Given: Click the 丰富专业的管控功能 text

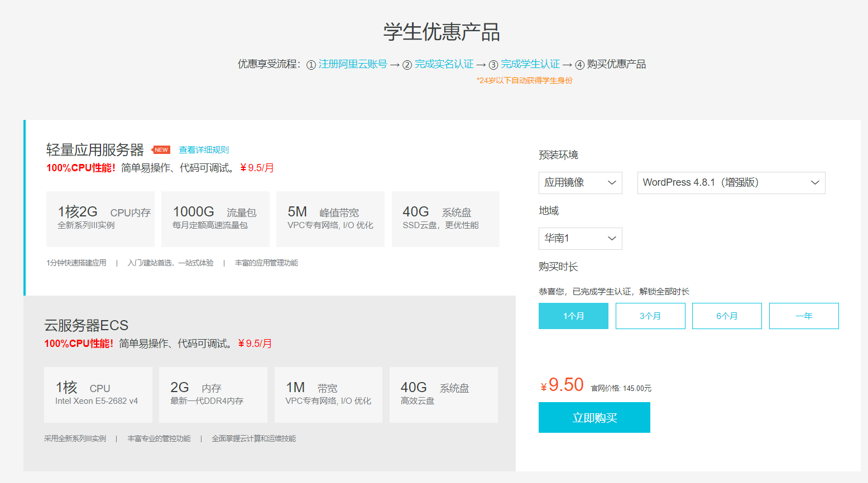Looking at the screenshot, I should (159, 438).
